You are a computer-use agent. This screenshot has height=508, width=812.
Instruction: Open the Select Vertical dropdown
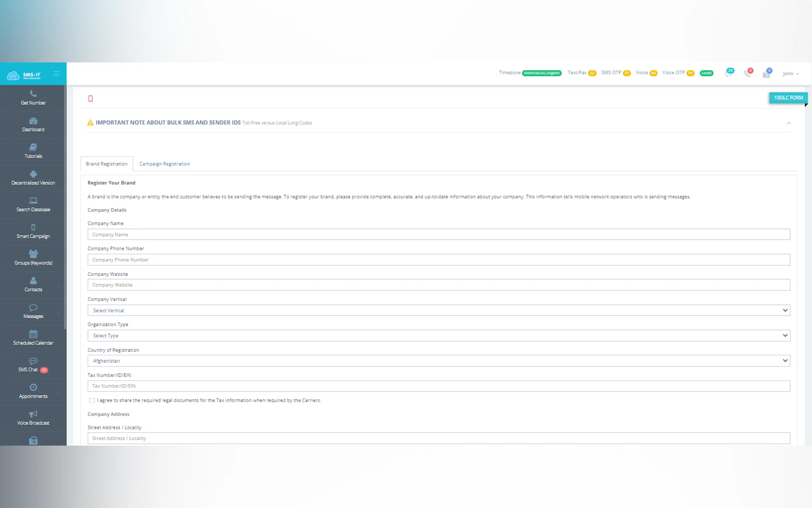438,310
